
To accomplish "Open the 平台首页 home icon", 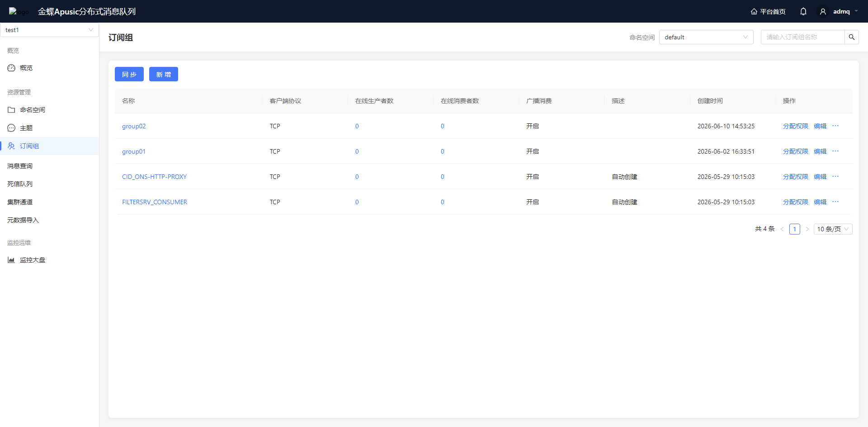I will 754,11.
